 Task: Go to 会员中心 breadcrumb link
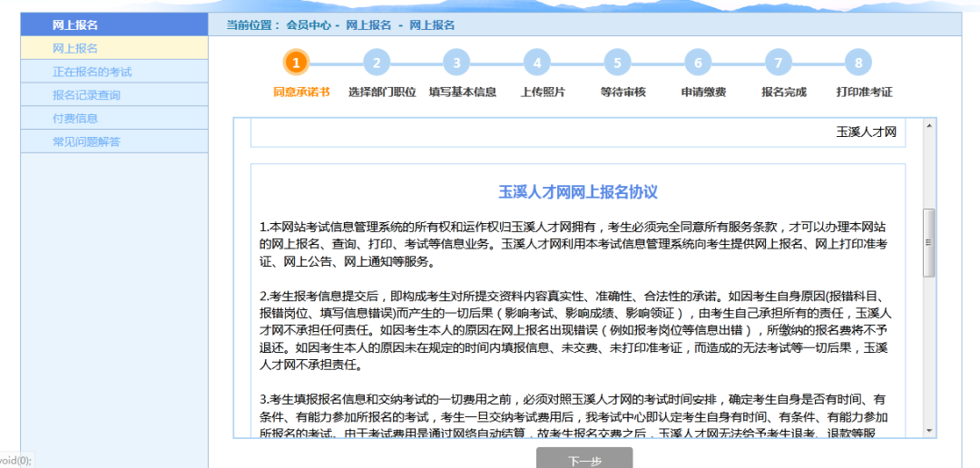coord(309,25)
